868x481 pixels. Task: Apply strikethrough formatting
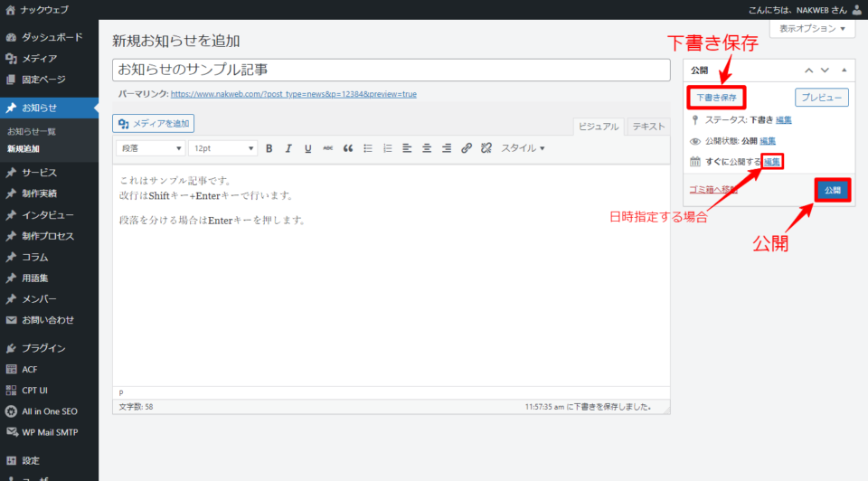pos(328,148)
